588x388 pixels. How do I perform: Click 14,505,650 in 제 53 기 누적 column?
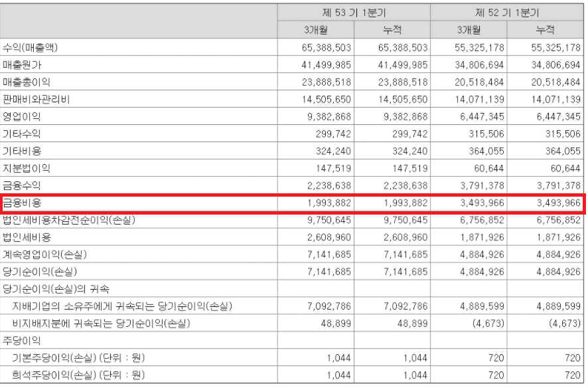tap(403, 100)
